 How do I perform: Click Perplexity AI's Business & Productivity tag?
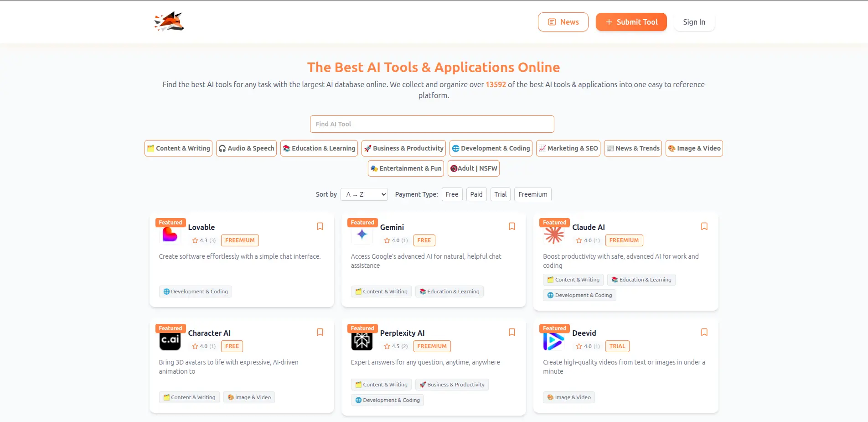(452, 385)
